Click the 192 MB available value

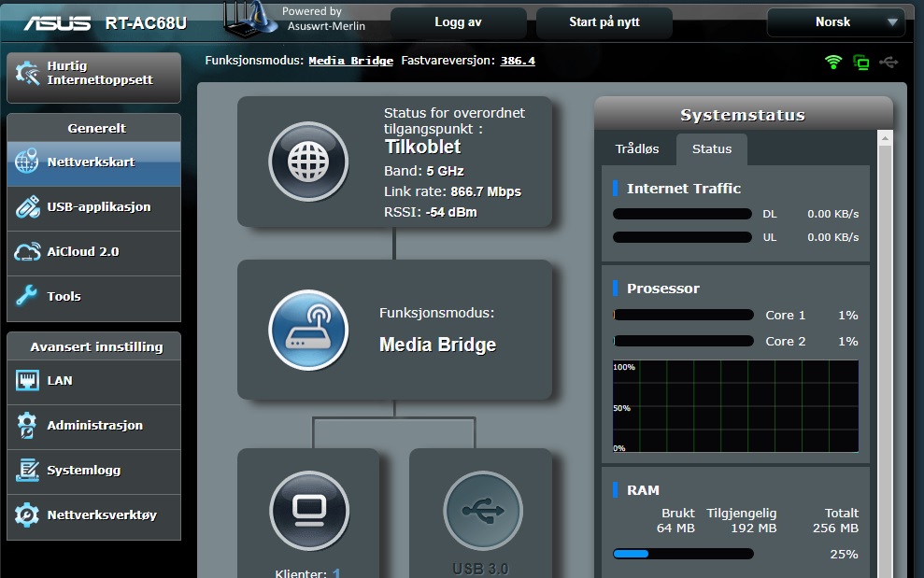(x=754, y=529)
